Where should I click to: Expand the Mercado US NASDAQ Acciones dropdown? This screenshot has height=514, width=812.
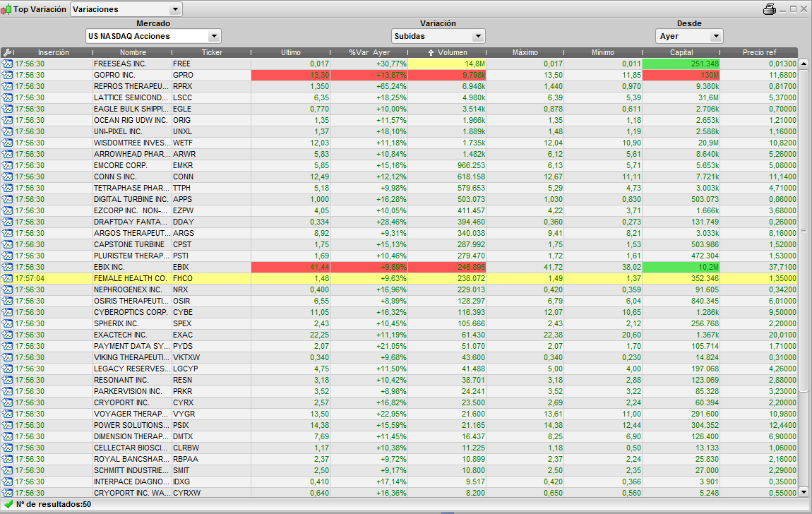[153, 36]
